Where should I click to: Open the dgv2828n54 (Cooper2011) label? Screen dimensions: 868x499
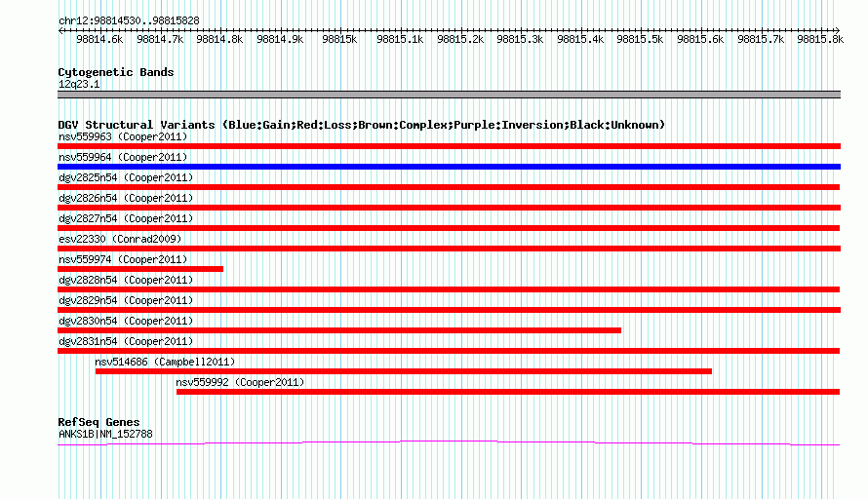coord(126,280)
